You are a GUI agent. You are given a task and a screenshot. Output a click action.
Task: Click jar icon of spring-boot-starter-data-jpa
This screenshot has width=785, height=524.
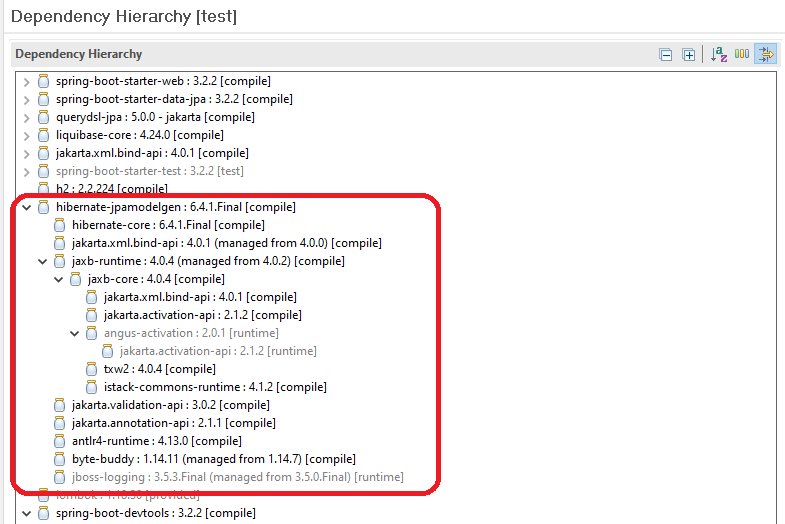(44, 99)
